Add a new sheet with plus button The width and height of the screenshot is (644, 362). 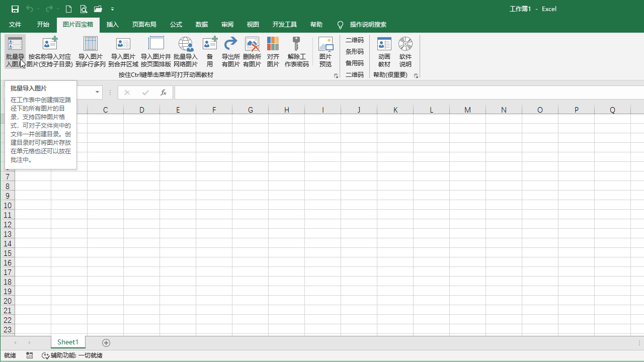(106, 342)
